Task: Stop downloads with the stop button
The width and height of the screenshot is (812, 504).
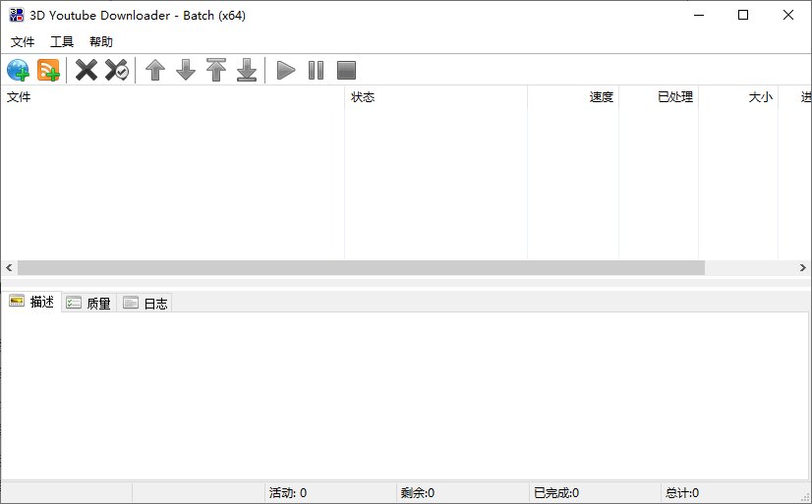Action: coord(346,70)
